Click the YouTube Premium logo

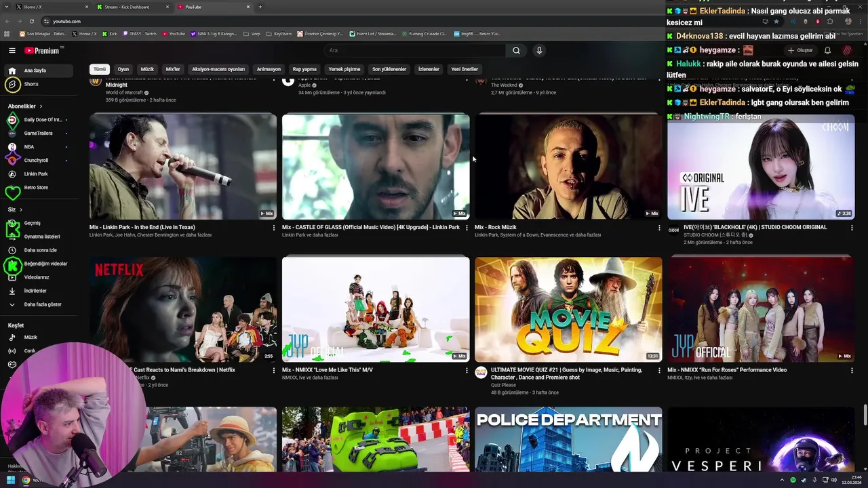point(43,50)
